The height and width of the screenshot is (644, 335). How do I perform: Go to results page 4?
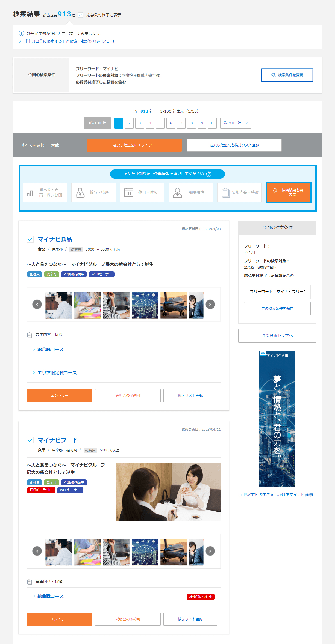150,123
